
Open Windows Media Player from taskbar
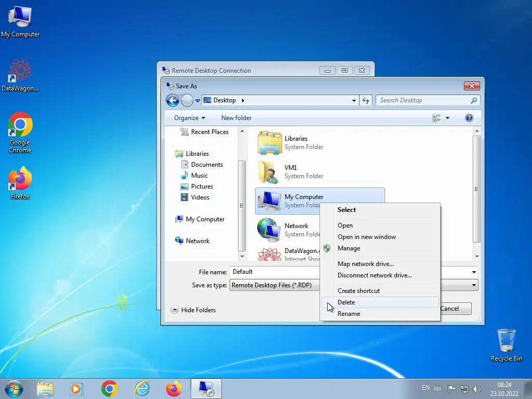(77, 389)
